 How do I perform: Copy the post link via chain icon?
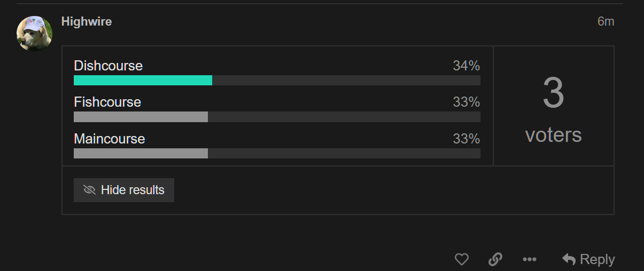(x=495, y=260)
